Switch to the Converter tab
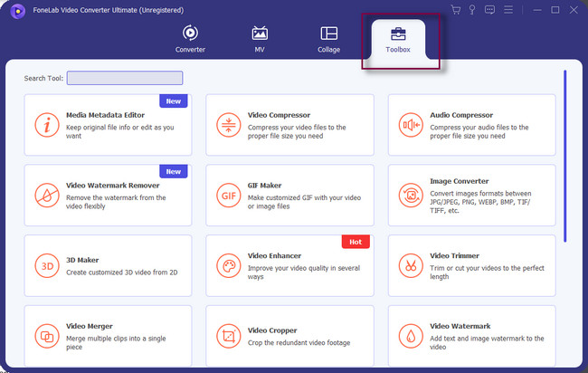The height and width of the screenshot is (373, 588). pyautogui.click(x=190, y=40)
